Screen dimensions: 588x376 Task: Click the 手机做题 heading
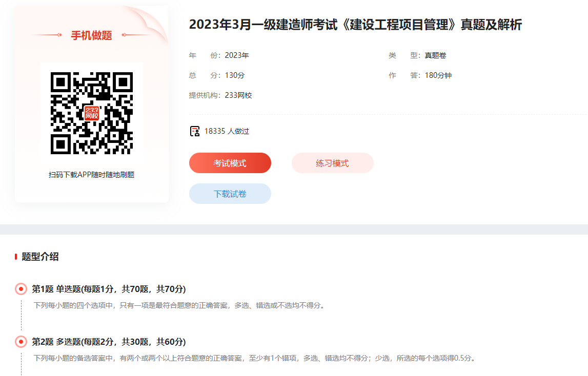click(x=91, y=35)
